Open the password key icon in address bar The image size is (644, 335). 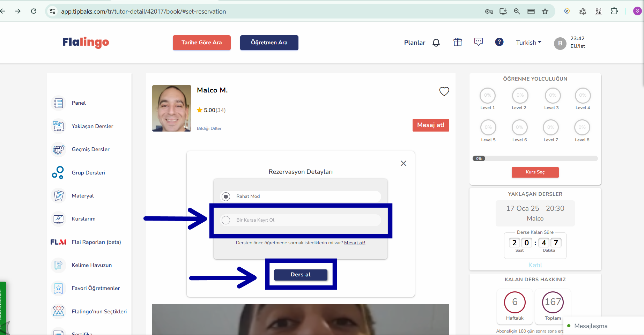click(x=489, y=12)
